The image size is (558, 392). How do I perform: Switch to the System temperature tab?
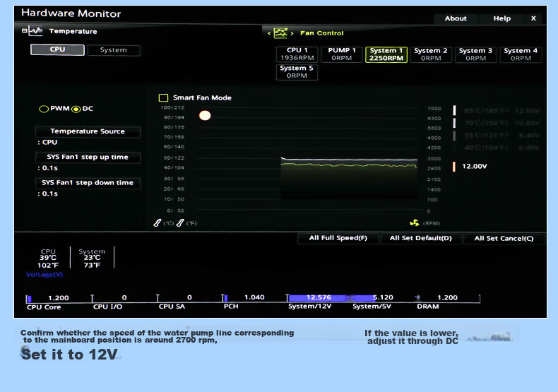pyautogui.click(x=114, y=50)
